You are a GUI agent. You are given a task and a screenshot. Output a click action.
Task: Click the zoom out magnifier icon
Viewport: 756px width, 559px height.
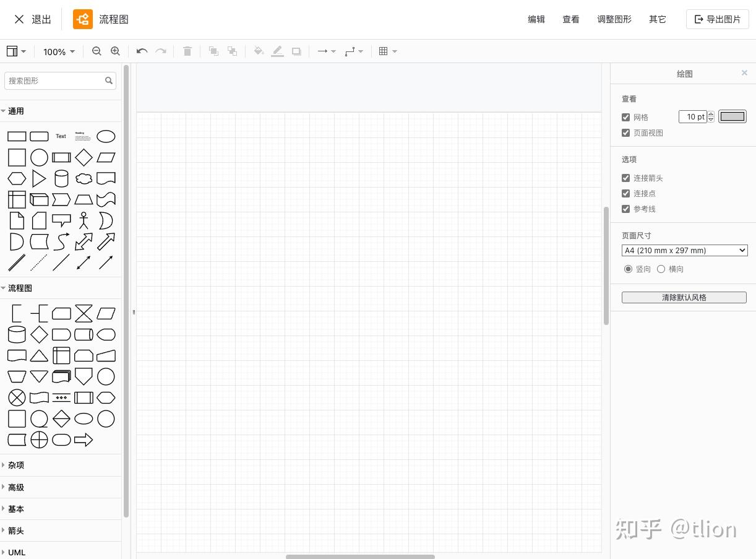97,51
